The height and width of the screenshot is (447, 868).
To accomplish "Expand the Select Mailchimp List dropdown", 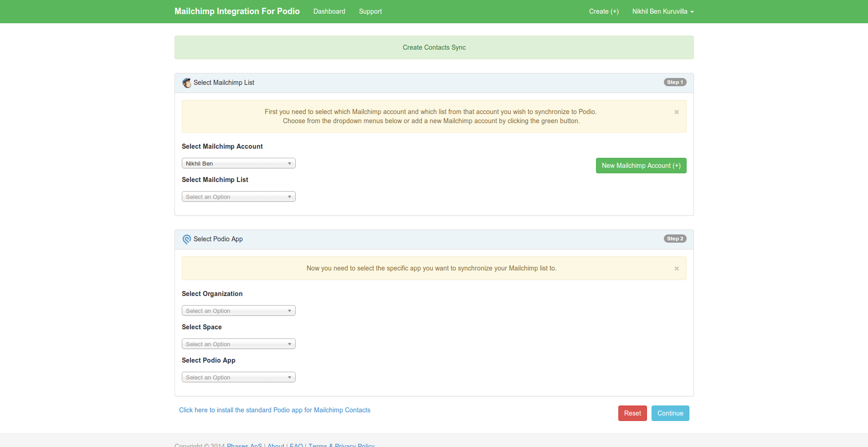I will click(x=238, y=197).
